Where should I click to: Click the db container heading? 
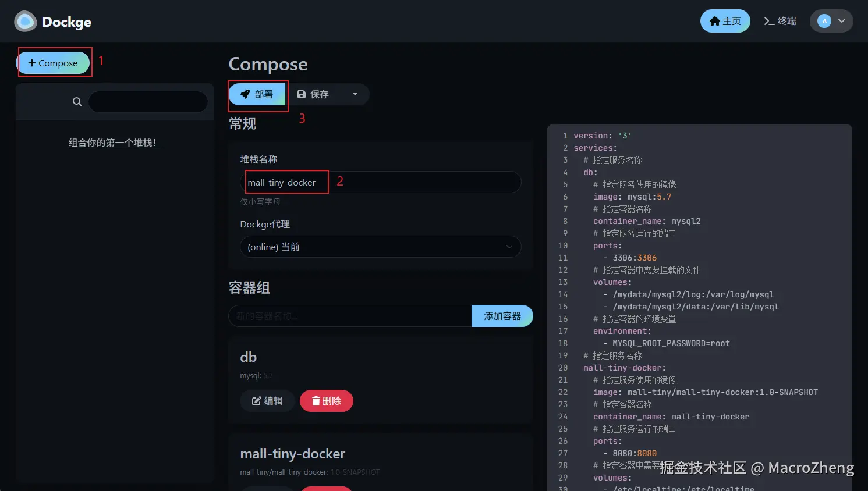pyautogui.click(x=249, y=357)
